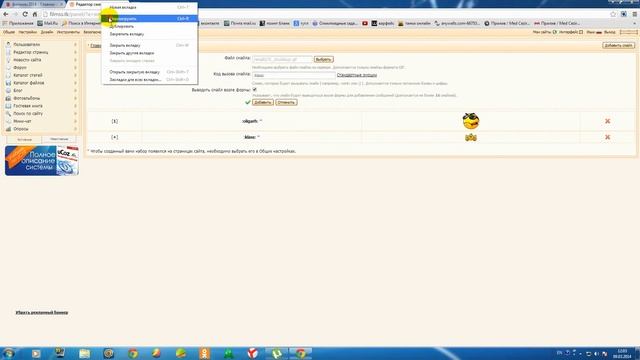The width and height of the screenshot is (640, 360).
Task: Toggle the show smiley near form checkbox
Action: pos(255,89)
